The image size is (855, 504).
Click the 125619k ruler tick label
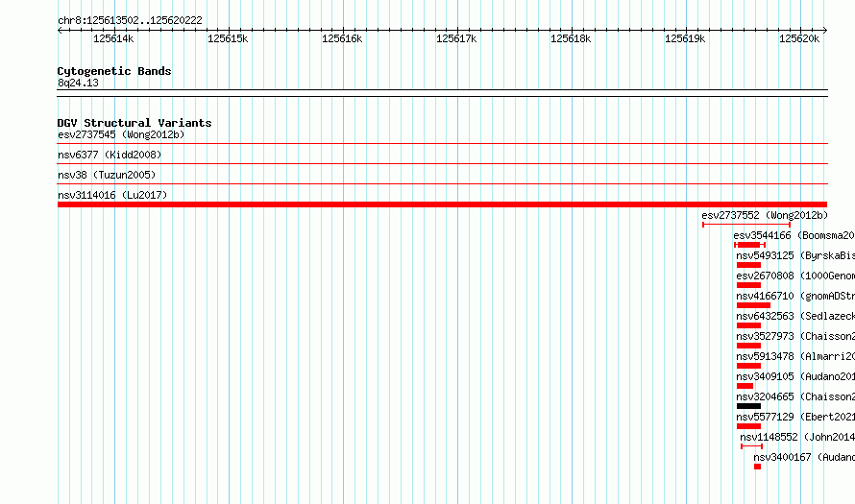[685, 38]
